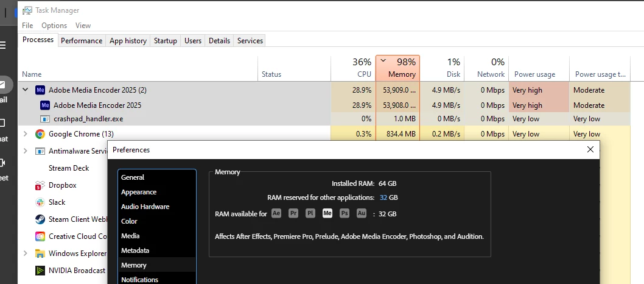
Task: Sort processes by the Network column
Action: pyautogui.click(x=491, y=74)
